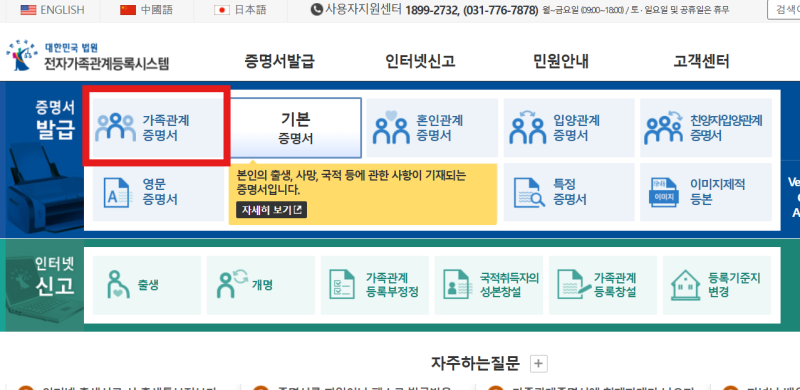
Task: Select the 기본 증명서 tile
Action: 296,128
